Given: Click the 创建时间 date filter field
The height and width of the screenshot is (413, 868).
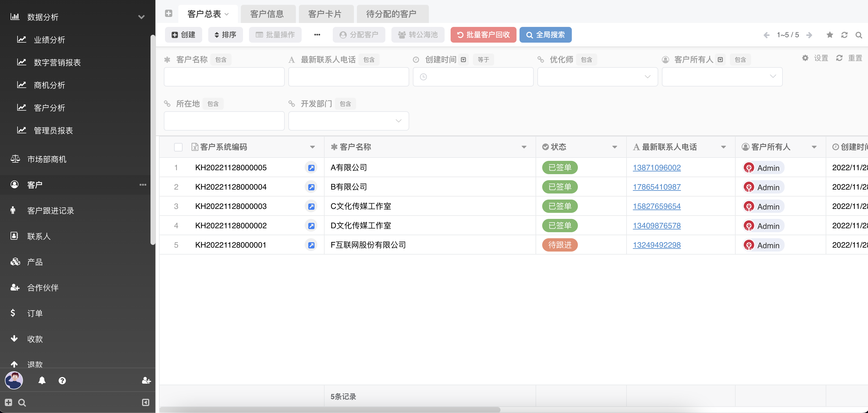Looking at the screenshot, I should click(473, 77).
